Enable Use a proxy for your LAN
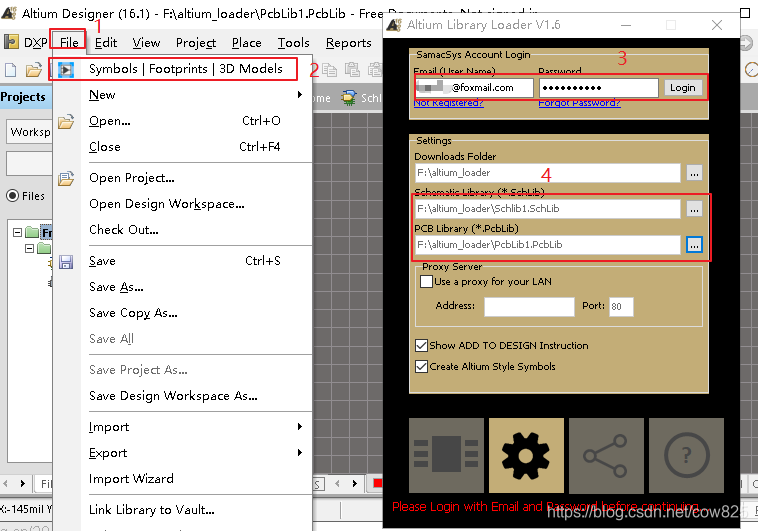Viewport: 758px width, 531px height. point(426,281)
